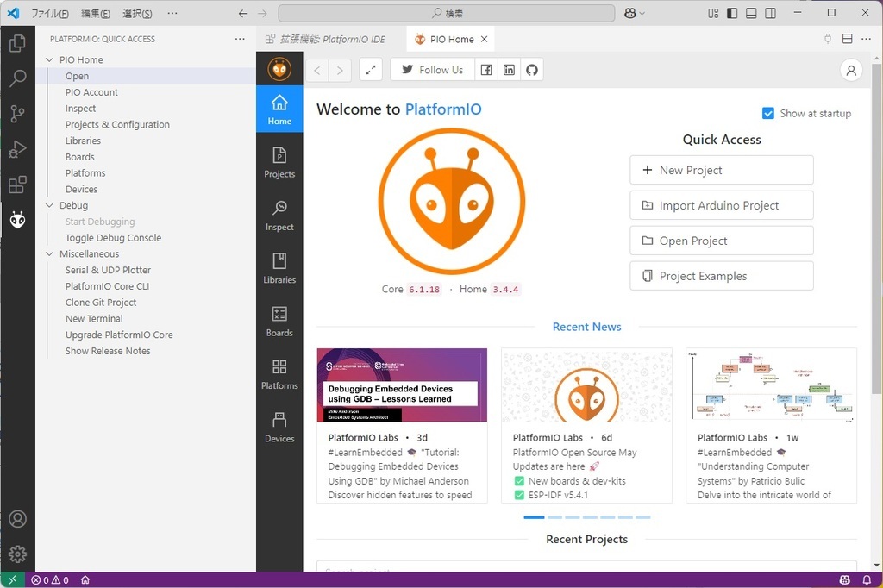Uncheck the Show at startup checkbox
Viewport: 883px width, 588px height.
click(767, 113)
